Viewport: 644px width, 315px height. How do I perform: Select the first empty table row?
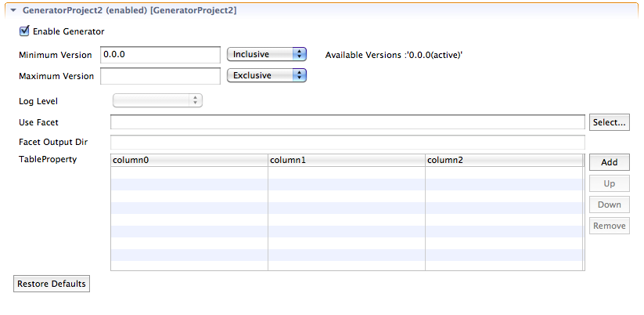pos(347,172)
